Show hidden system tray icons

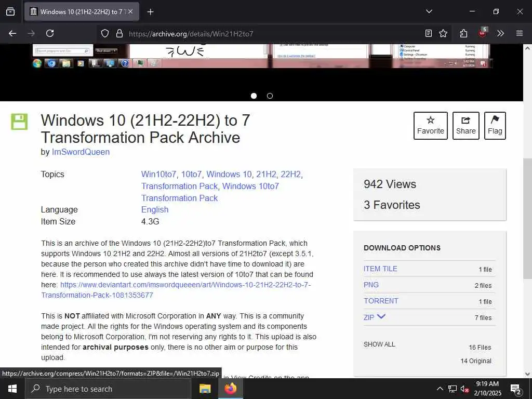440,389
